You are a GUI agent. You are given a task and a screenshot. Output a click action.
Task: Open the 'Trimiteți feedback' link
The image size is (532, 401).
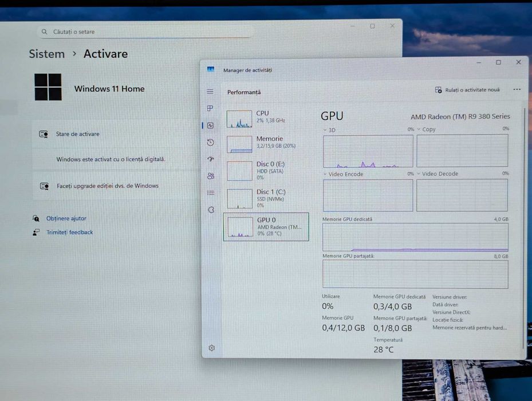coord(69,232)
